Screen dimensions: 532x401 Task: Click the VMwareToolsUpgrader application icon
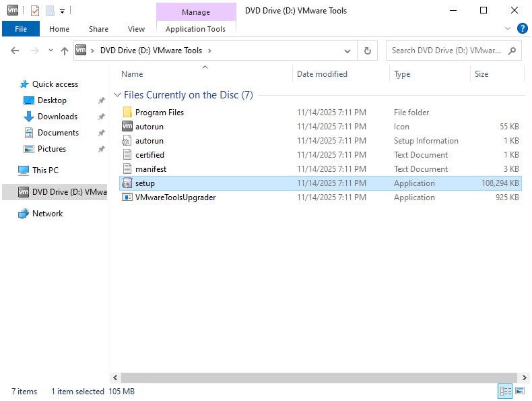(x=127, y=197)
